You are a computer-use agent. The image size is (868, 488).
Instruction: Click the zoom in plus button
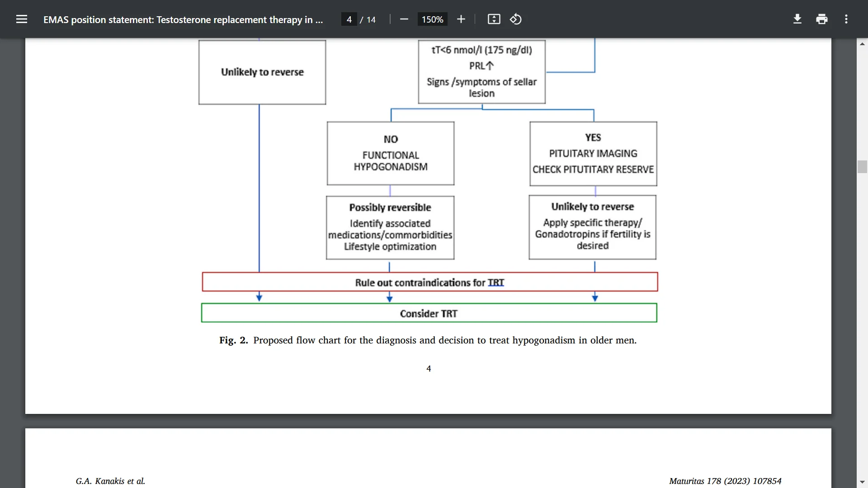click(x=461, y=19)
